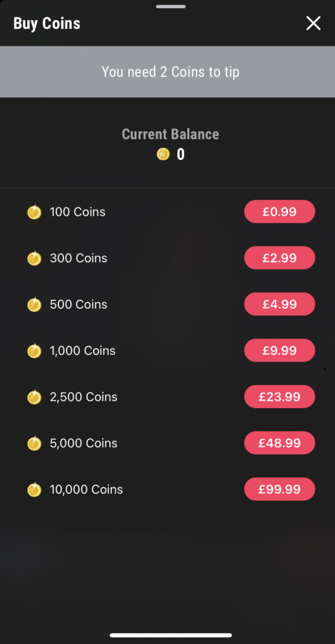Tap the coin icon beside 5,000 Coins
335x644 pixels.
[34, 443]
